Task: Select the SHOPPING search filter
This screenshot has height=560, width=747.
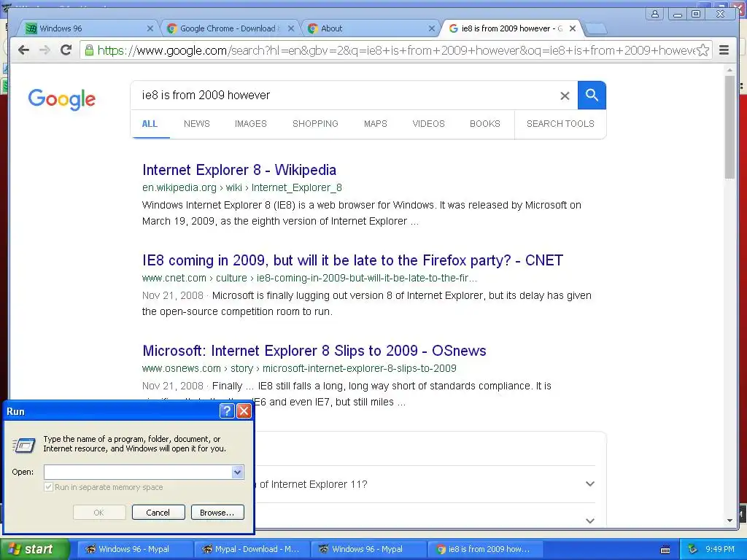Action: click(315, 124)
